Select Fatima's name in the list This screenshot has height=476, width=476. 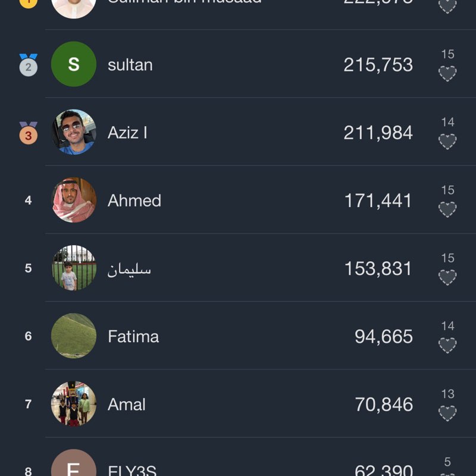click(133, 337)
